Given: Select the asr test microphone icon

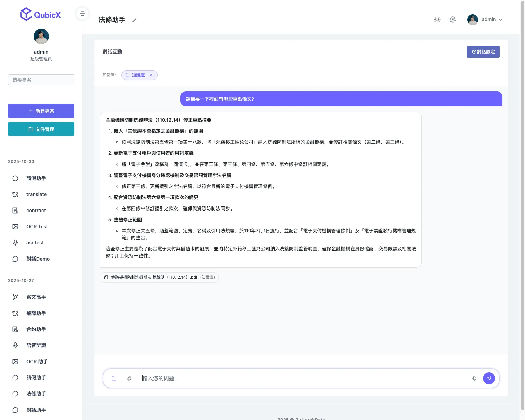Looking at the screenshot, I should point(15,242).
